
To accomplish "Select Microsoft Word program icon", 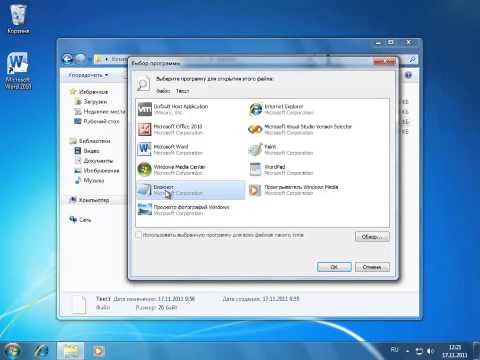I will [x=145, y=149].
